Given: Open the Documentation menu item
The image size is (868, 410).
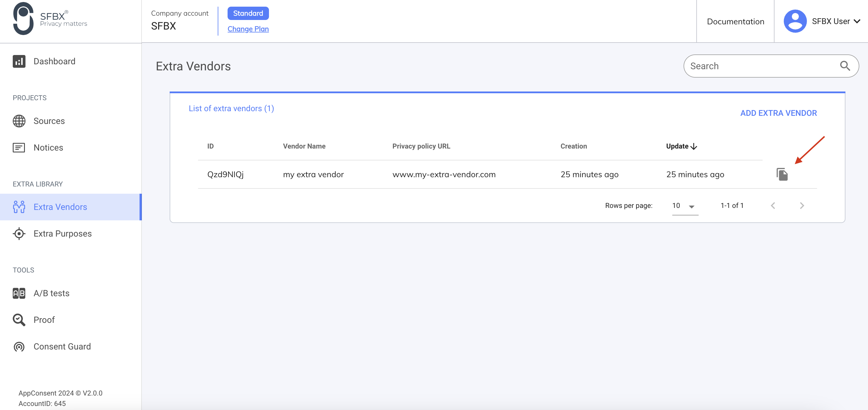Looking at the screenshot, I should [x=735, y=21].
